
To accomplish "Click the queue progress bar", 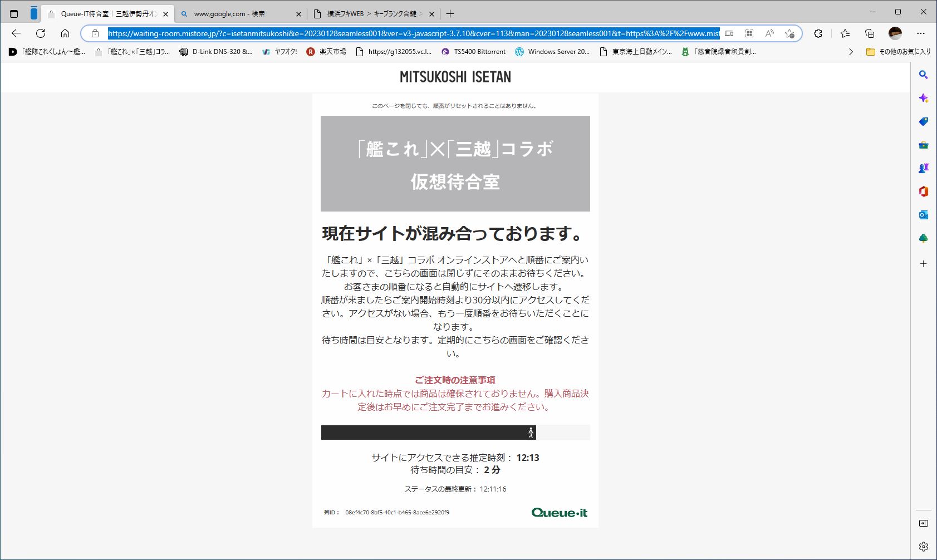I will (455, 433).
